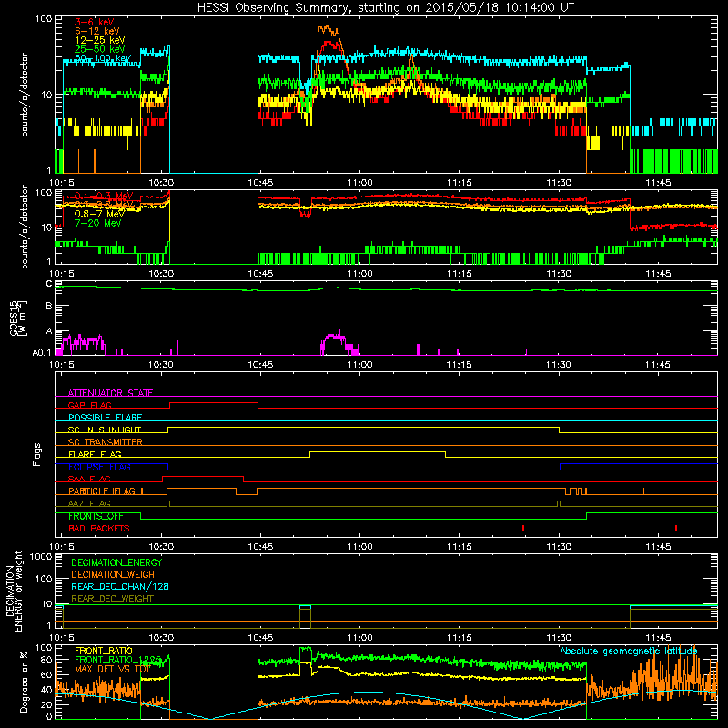Select the 6-12 keV legend label
This screenshot has width=728, height=728.
click(97, 31)
